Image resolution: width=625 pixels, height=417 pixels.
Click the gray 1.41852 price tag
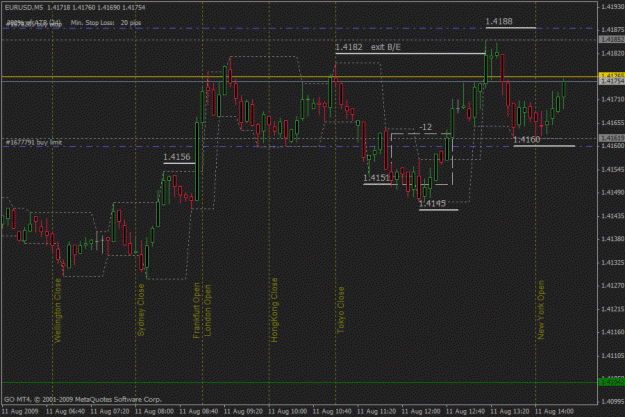click(x=612, y=39)
